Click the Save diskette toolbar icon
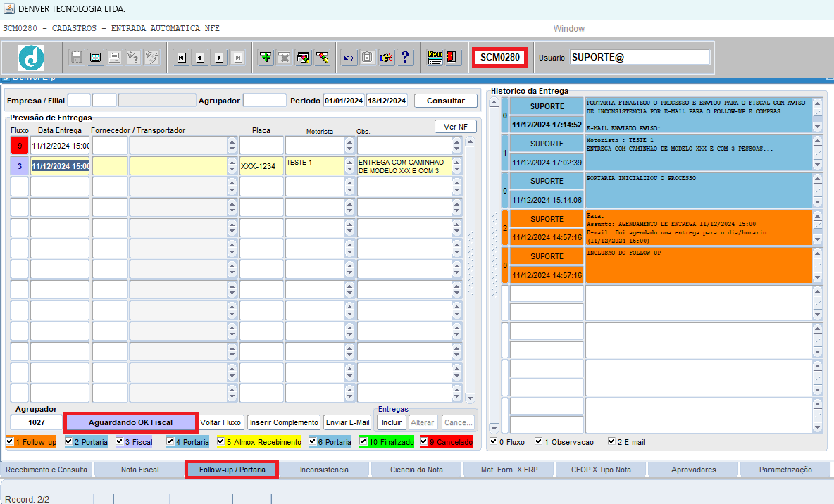 (x=77, y=58)
